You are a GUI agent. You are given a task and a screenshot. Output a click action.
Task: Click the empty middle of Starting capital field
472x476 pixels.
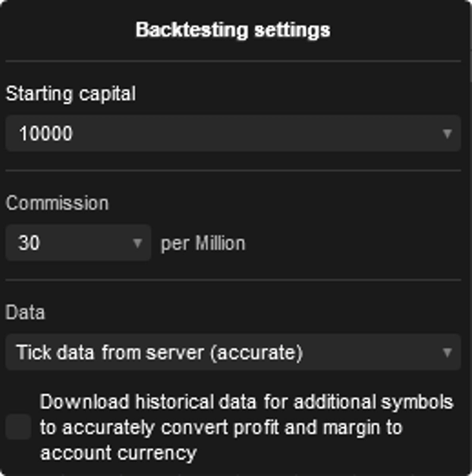point(236,134)
